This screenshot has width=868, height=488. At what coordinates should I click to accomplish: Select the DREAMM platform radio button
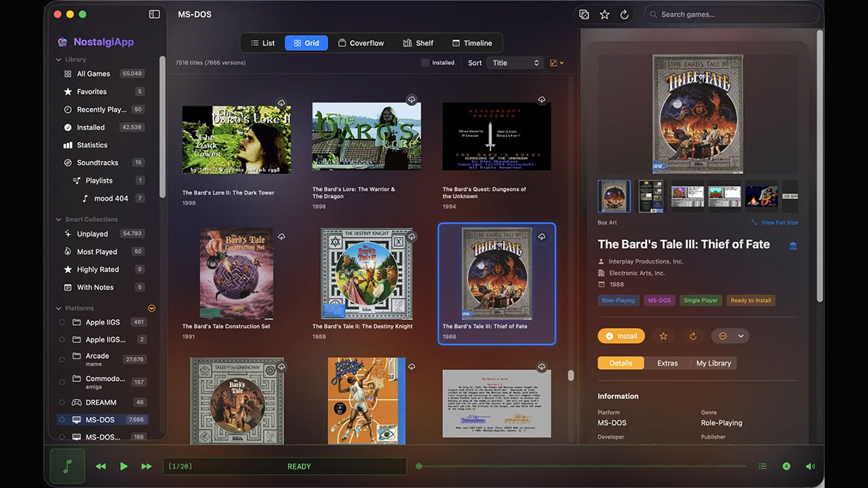[x=62, y=402]
